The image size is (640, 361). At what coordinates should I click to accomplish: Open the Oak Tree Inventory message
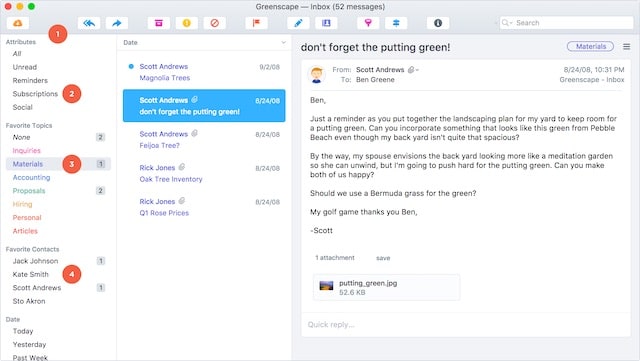tap(204, 174)
